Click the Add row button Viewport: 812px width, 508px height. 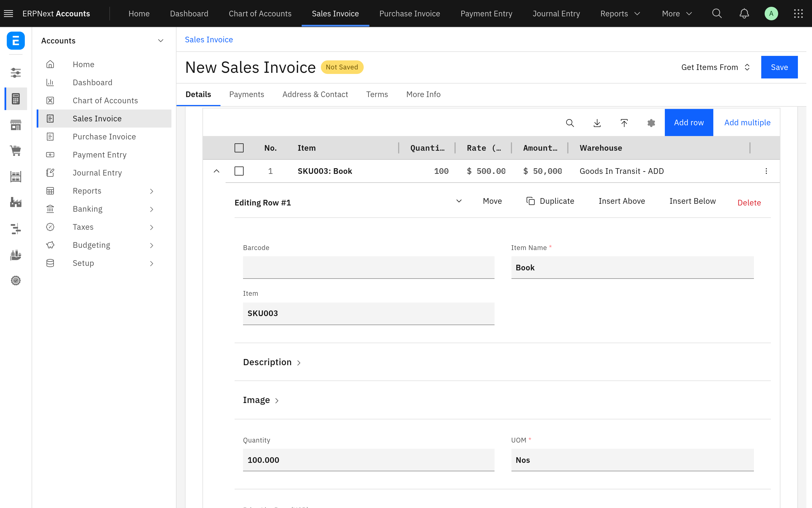(x=689, y=123)
